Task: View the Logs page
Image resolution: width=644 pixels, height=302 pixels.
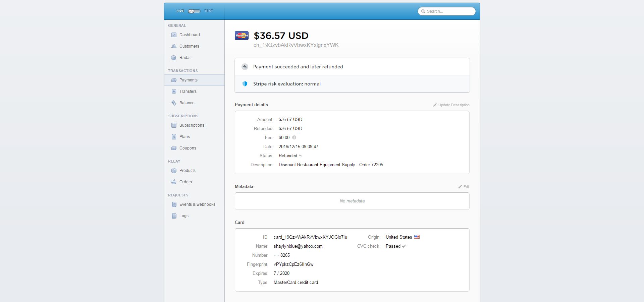Action: click(184, 216)
